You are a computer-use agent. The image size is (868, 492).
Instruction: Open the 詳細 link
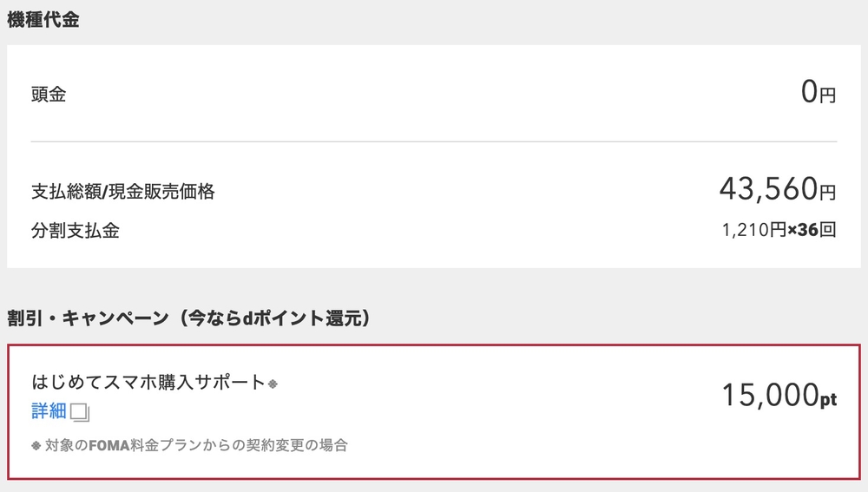(x=49, y=411)
